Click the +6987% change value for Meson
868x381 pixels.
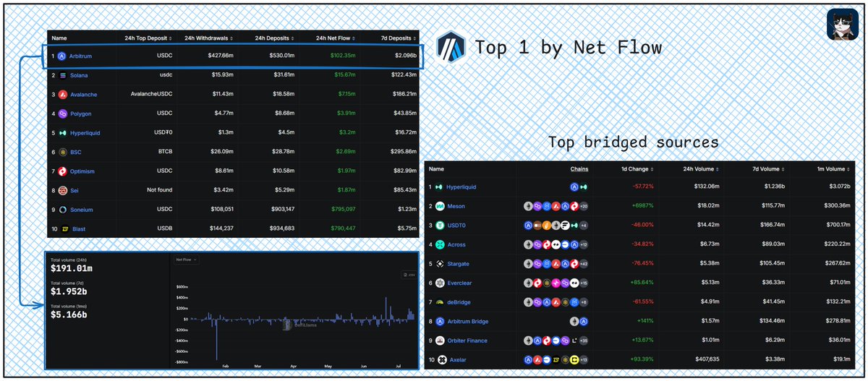pyautogui.click(x=644, y=206)
